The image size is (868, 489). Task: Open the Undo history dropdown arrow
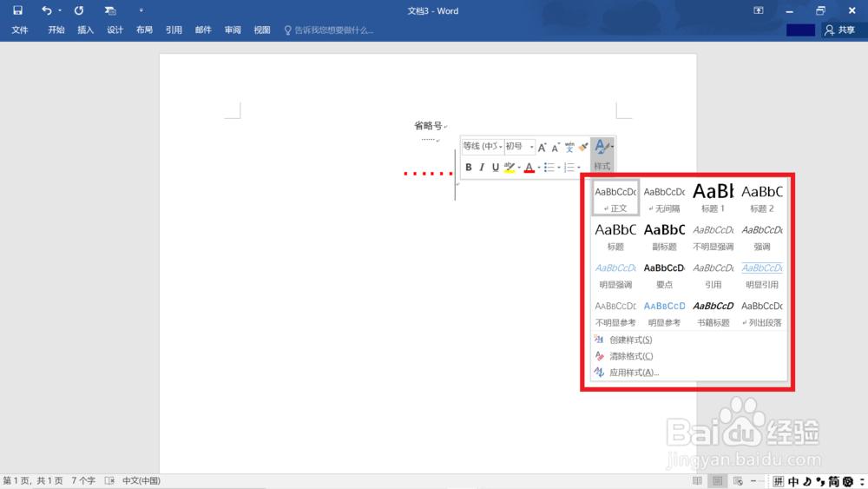(60, 10)
